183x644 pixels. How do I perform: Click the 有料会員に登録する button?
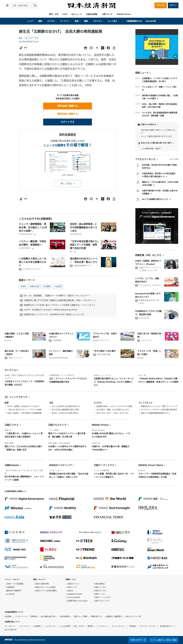pos(68,106)
